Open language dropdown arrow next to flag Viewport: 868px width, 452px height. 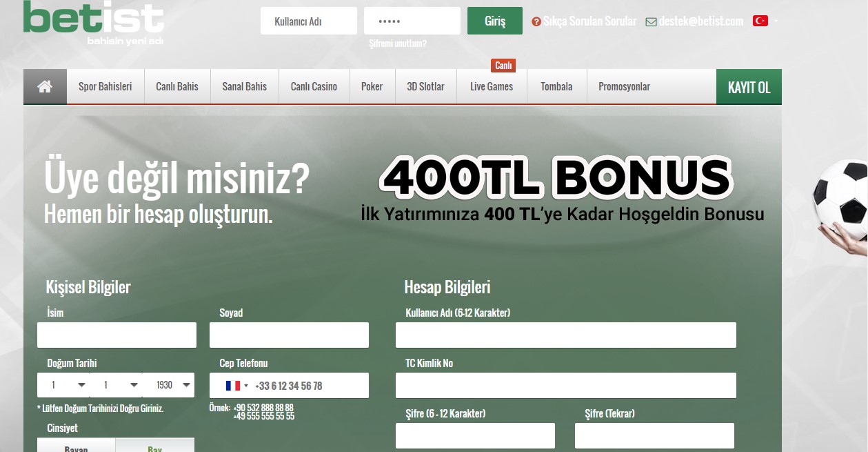tap(776, 21)
